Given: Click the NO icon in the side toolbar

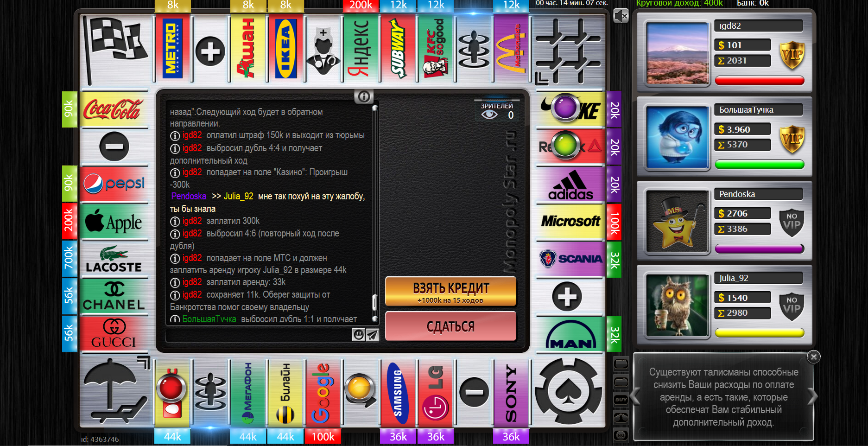Looking at the screenshot, I should coord(621,435).
